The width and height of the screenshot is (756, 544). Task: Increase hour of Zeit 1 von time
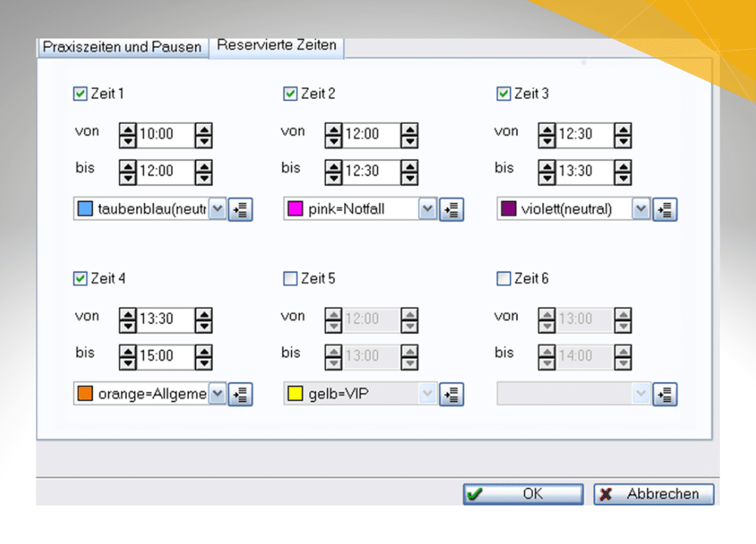(x=128, y=129)
